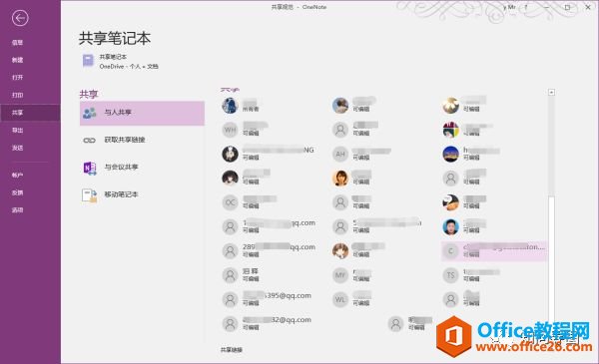The image size is (599, 364).
Task: Open the 打开 (Open) page
Action: [x=17, y=78]
